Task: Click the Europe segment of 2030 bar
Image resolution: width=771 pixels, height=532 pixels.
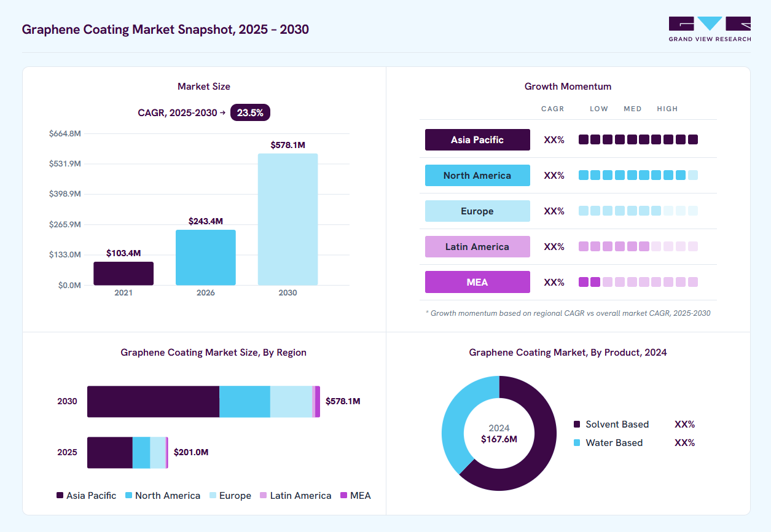Action: 291,402
